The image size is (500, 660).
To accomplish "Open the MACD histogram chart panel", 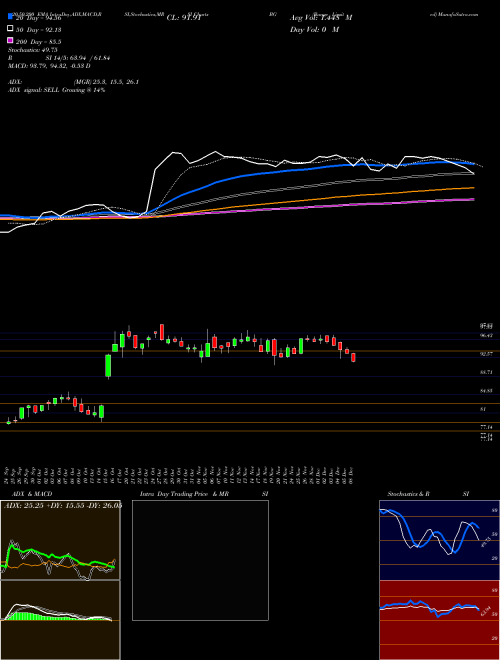I will [x=60, y=620].
